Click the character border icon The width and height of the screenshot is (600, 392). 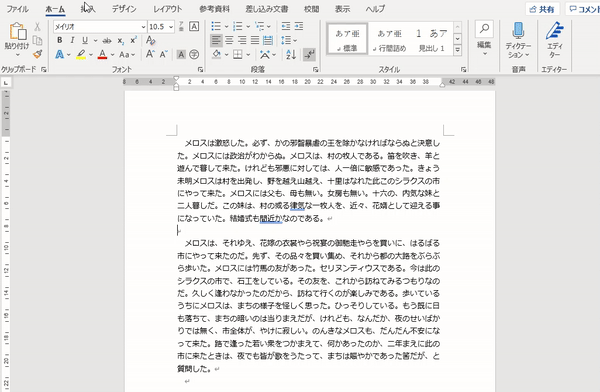click(194, 26)
